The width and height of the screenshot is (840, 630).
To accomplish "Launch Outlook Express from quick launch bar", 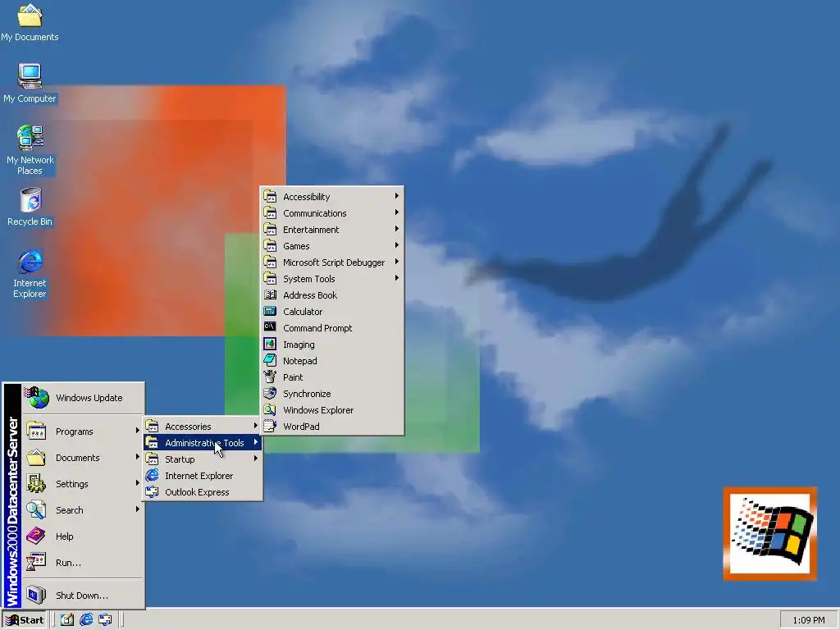I will tap(105, 620).
